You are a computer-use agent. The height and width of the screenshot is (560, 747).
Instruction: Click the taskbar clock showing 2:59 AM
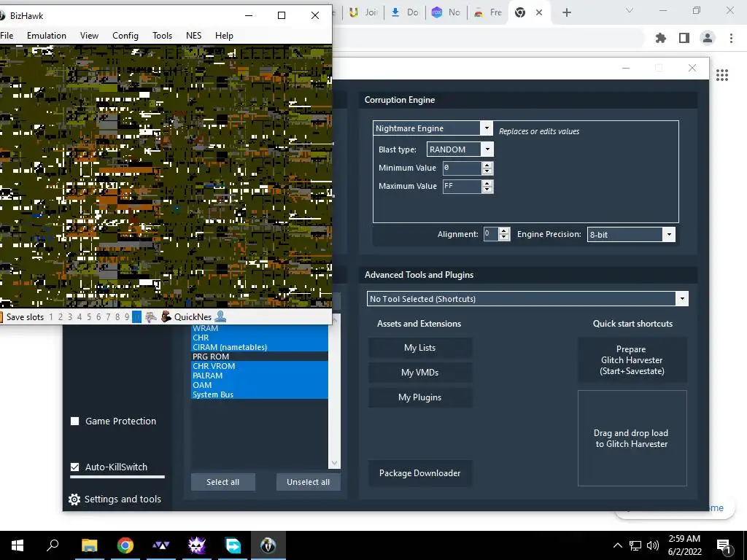coord(684,545)
